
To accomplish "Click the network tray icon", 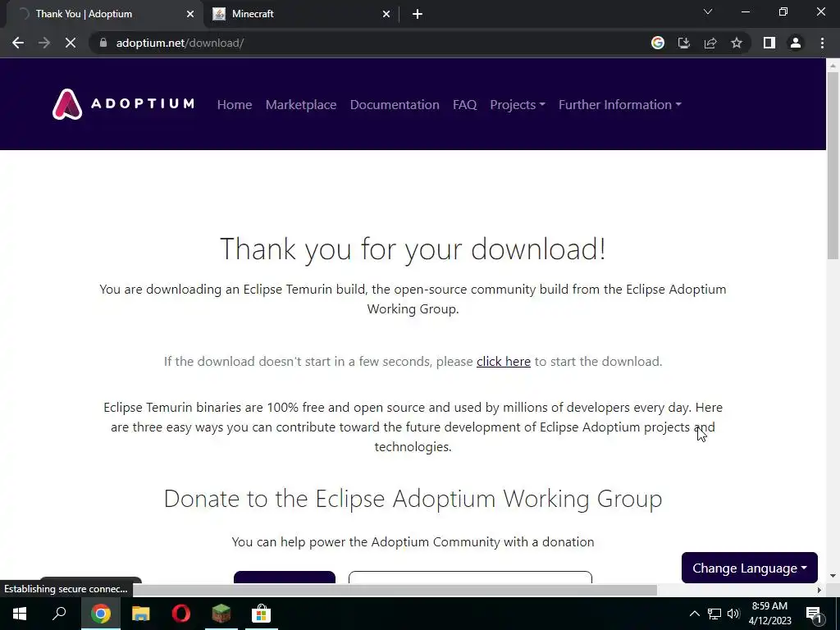I will click(x=714, y=614).
